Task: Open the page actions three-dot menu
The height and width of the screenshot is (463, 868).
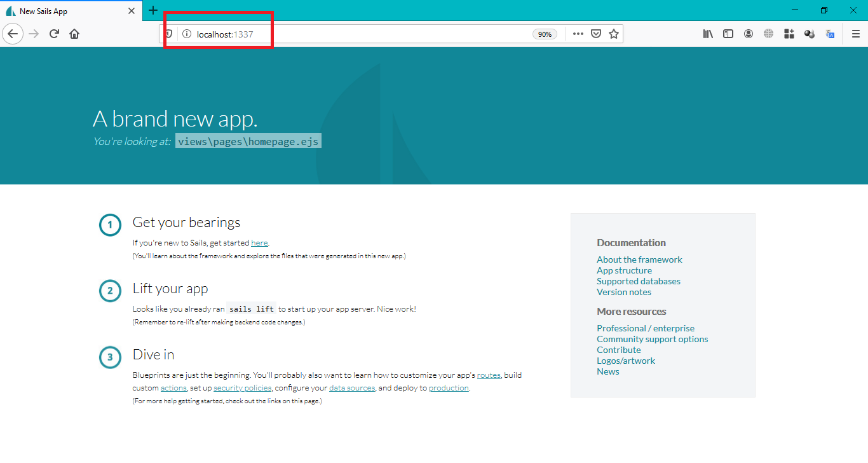Action: pos(578,34)
